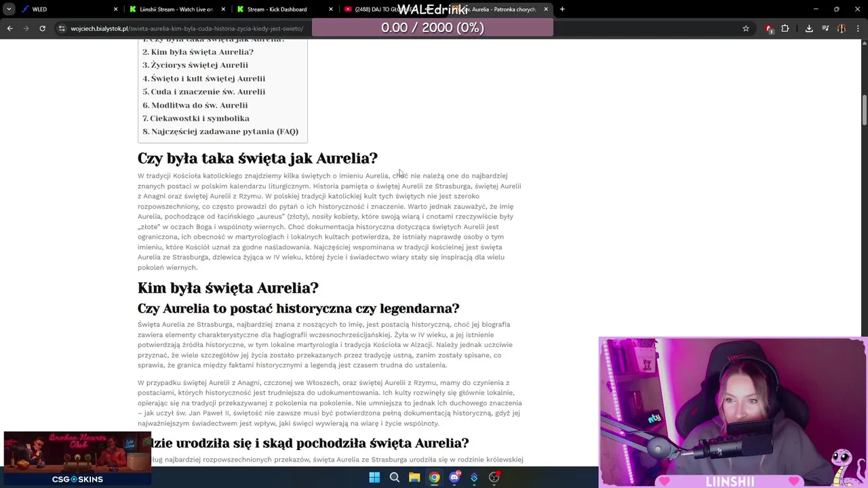Screen dimensions: 868x488
Task: Select the św. Aurelia - Patronka chorych tab
Action: tap(500, 9)
